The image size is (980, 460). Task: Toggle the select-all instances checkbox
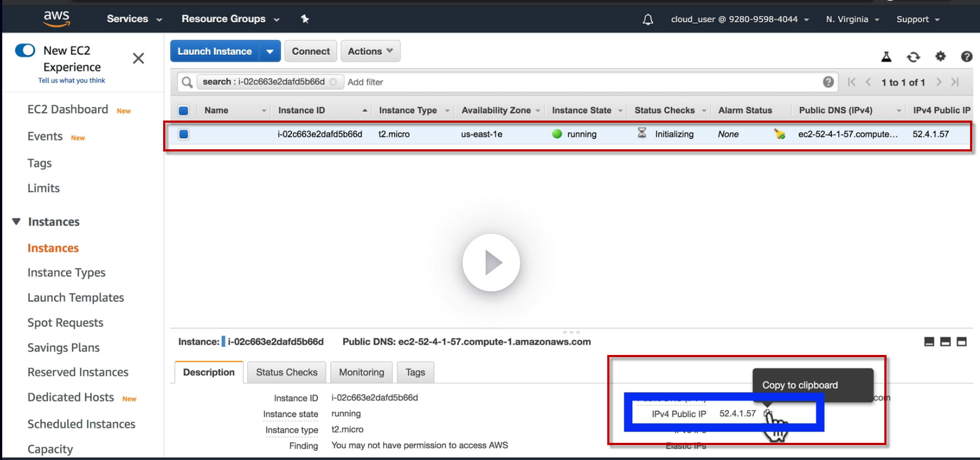pos(184,111)
